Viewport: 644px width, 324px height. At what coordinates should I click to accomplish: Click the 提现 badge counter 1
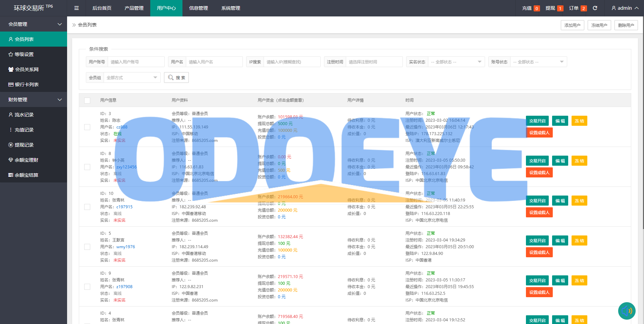[560, 8]
